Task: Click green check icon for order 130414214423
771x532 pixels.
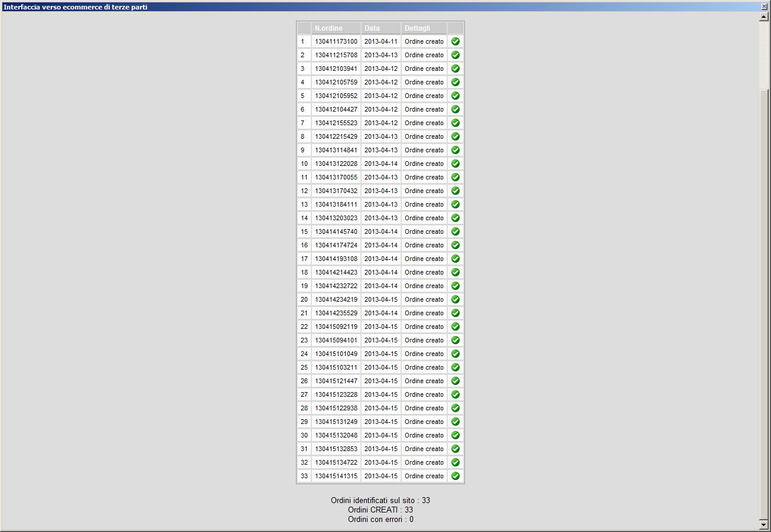Action: point(456,272)
